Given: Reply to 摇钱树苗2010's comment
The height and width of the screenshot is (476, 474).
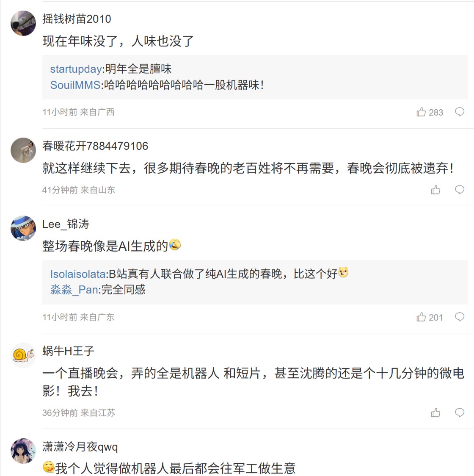Looking at the screenshot, I should pos(460,112).
